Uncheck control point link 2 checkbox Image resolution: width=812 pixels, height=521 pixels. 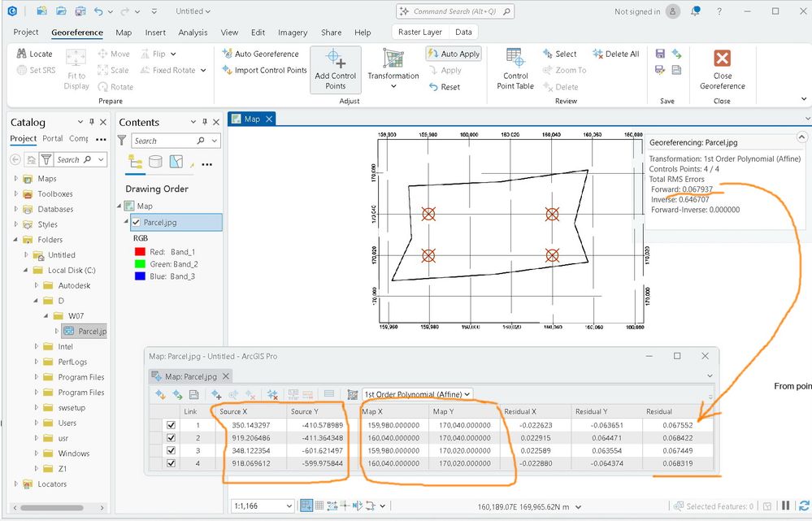tap(172, 438)
